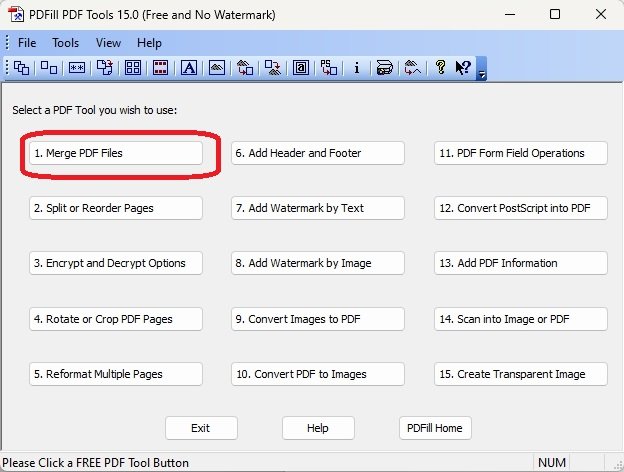This screenshot has width=624, height=472.
Task: Minimize the PDFill PDF Tools window
Action: (x=510, y=15)
